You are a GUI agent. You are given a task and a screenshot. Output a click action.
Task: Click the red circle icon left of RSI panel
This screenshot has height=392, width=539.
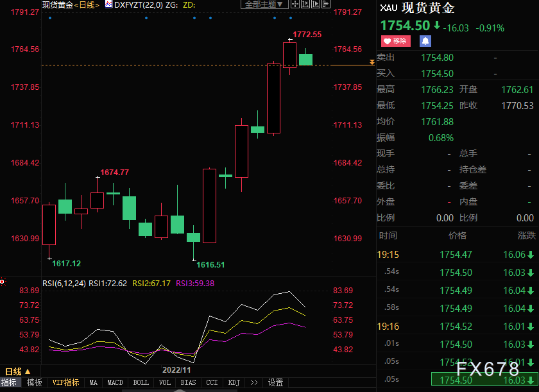click(3, 282)
